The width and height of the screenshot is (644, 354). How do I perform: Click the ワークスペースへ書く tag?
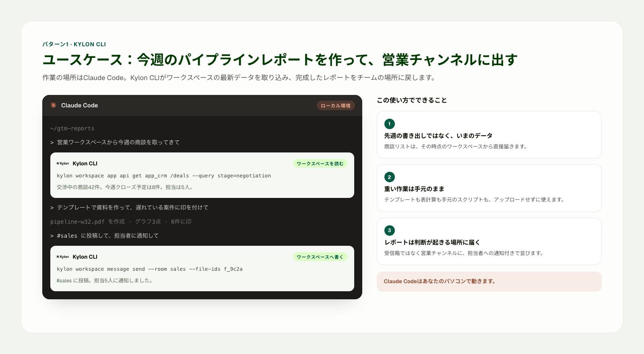pyautogui.click(x=320, y=257)
